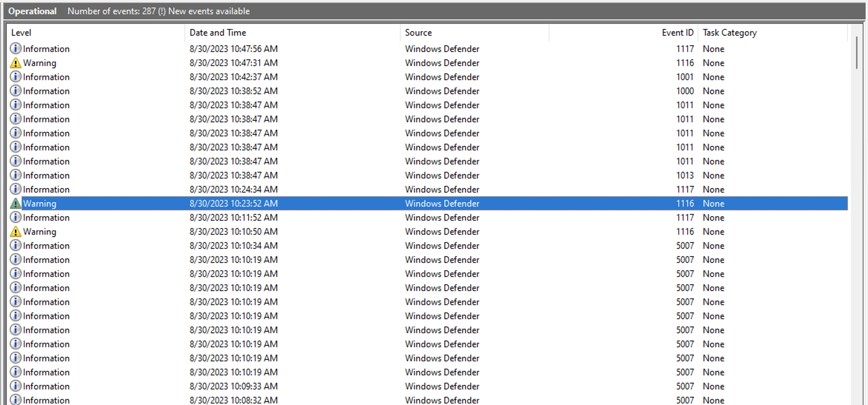This screenshot has height=405, width=868.
Task: Click the information icon at 10:47:56 AM
Action: 15,48
